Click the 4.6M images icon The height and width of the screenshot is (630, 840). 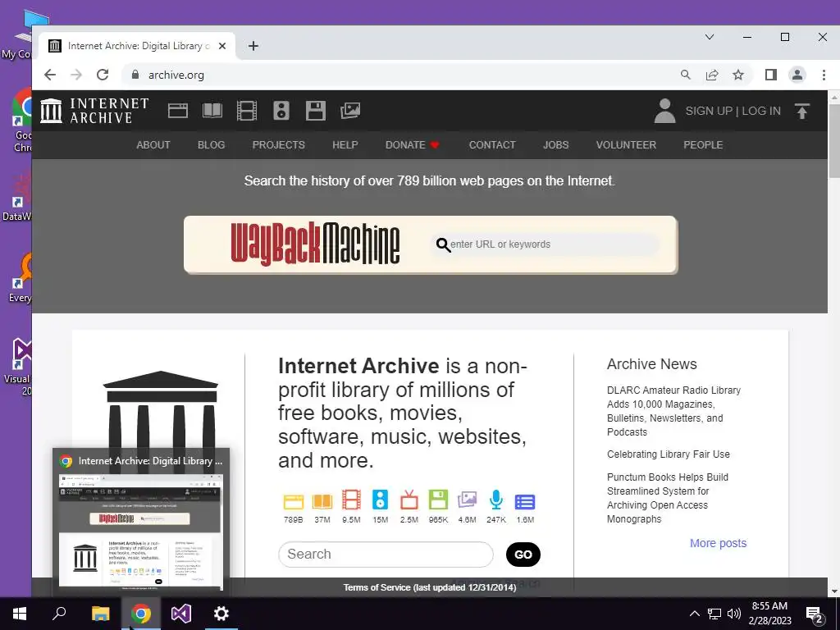point(467,500)
